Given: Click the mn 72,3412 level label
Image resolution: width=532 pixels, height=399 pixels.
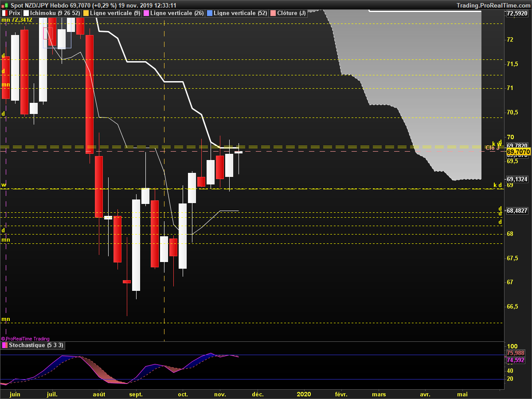Looking at the screenshot, I should click(17, 20).
